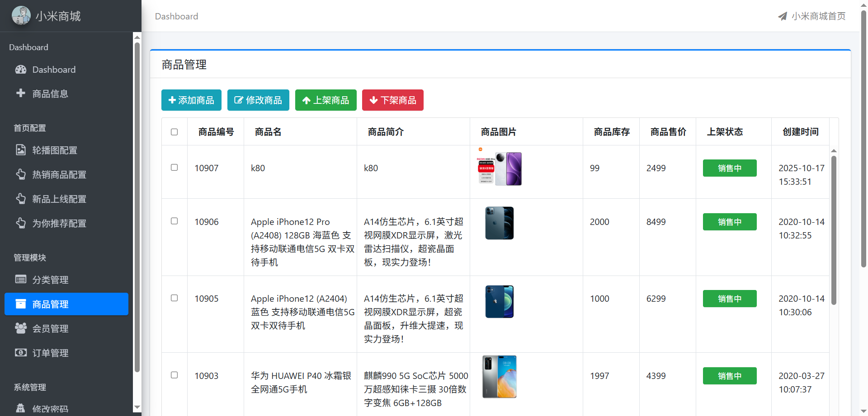This screenshot has height=416, width=868.
Task: Click 销售中 status for product 10906
Action: 730,222
